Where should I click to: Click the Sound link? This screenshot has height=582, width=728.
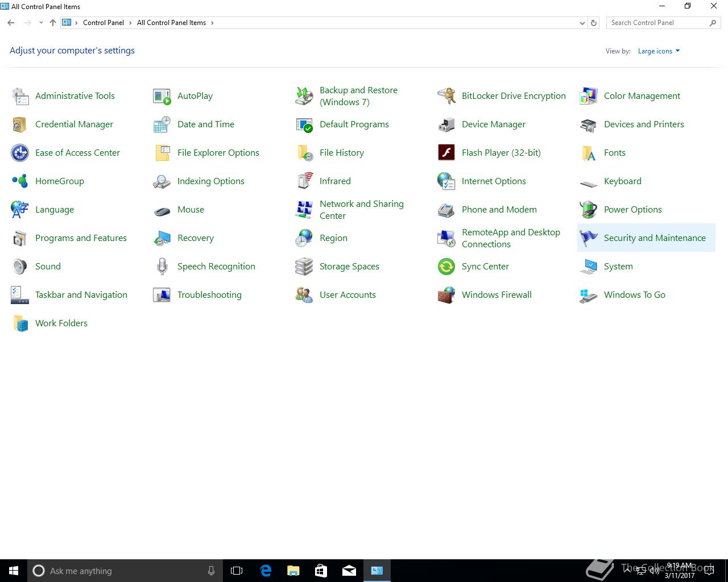(48, 267)
